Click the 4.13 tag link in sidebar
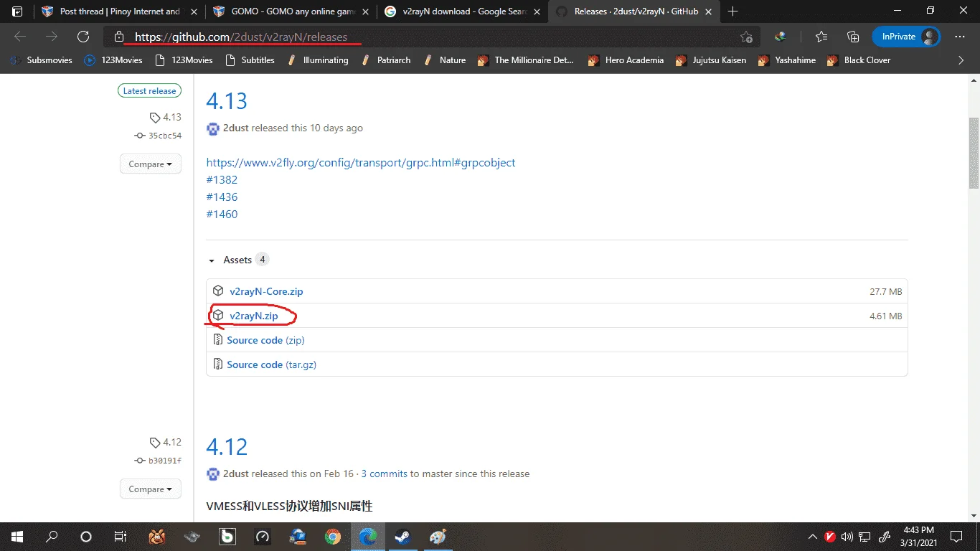The width and height of the screenshot is (980, 551). (166, 117)
